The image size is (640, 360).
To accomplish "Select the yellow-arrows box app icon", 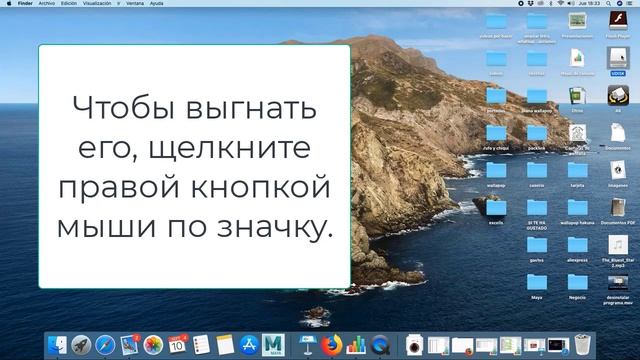I will [618, 96].
